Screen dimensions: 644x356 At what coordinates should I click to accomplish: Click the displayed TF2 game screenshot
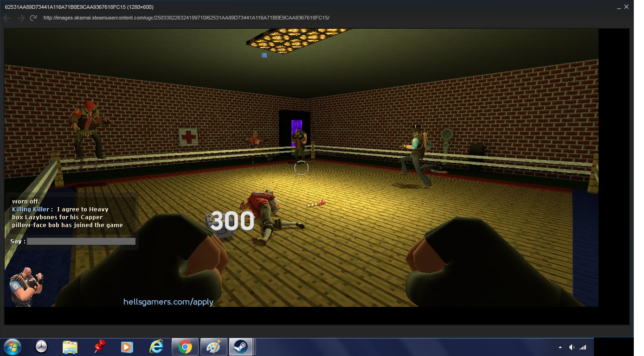point(302,168)
